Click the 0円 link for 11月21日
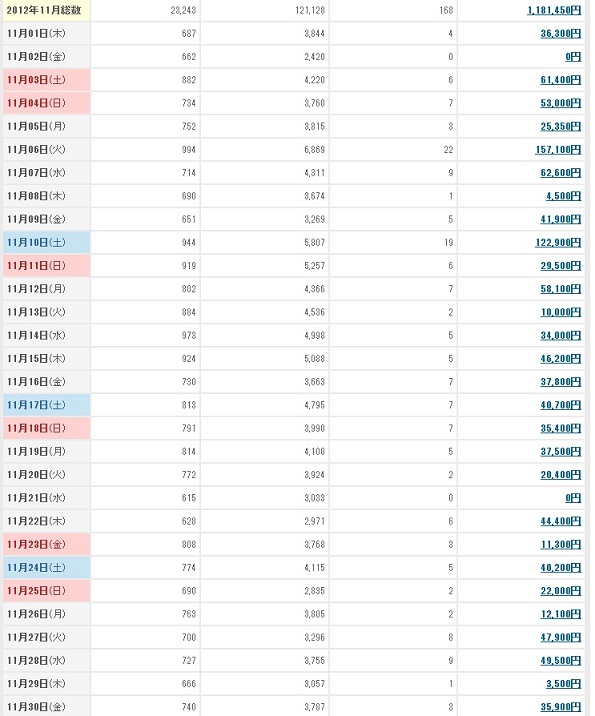The width and height of the screenshot is (595, 716). 573,498
